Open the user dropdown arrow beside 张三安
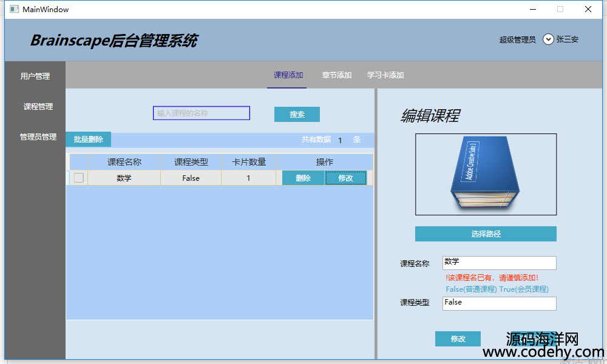The image size is (607, 364). (548, 39)
